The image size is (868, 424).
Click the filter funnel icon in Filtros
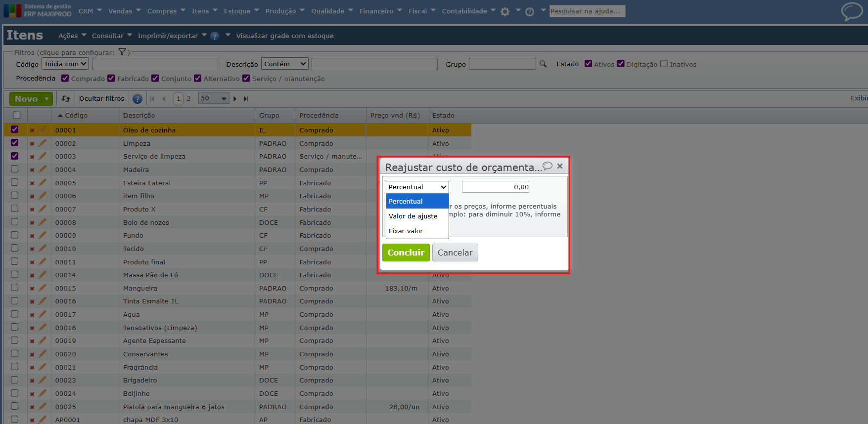pyautogui.click(x=122, y=52)
